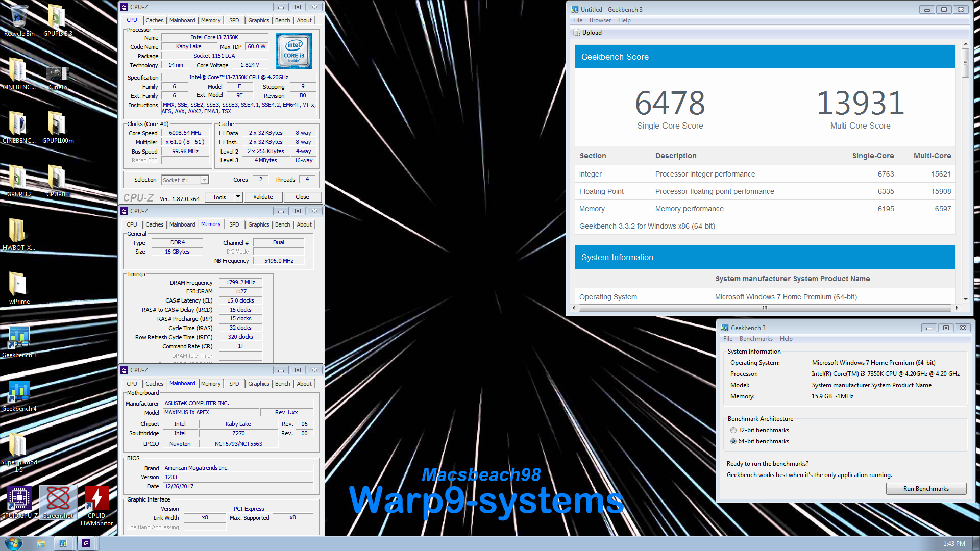Open the GPUPI1B folder icon
The image size is (980, 551).
click(x=57, y=181)
